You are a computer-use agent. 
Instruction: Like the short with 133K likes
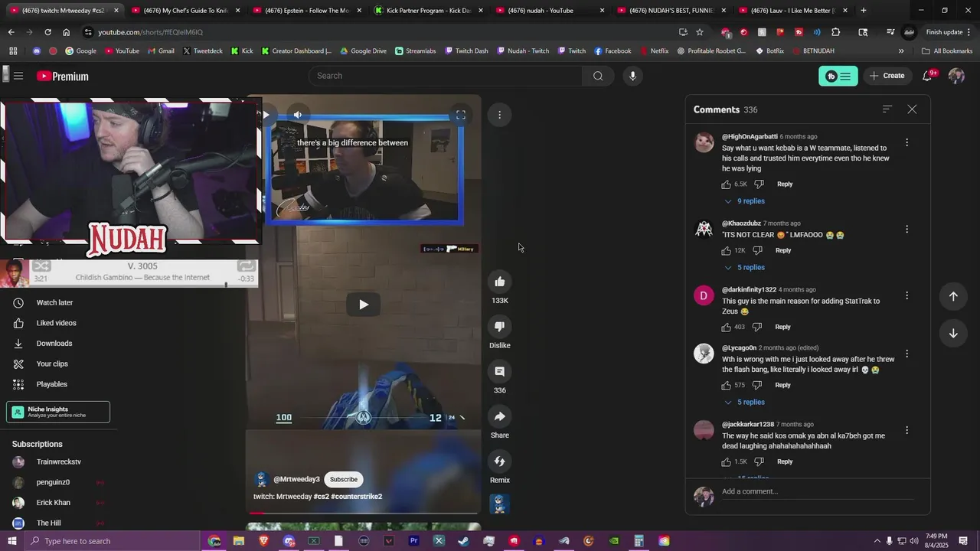click(499, 282)
